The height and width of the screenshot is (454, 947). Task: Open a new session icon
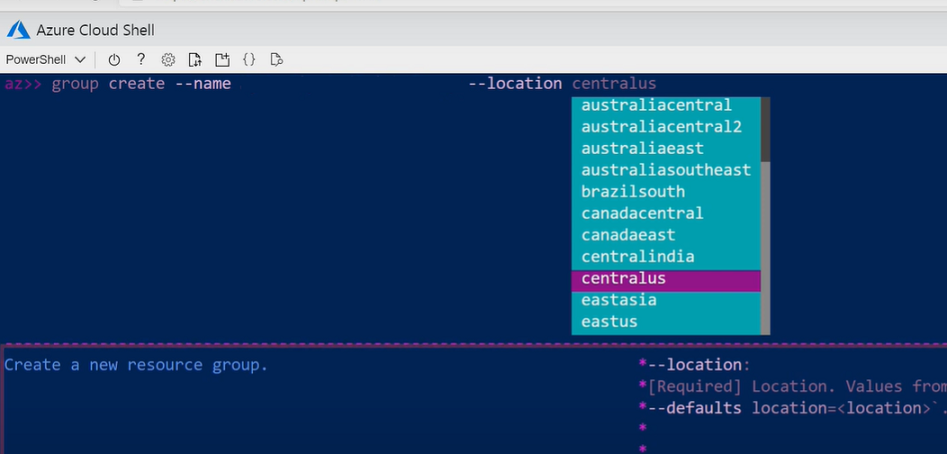click(x=222, y=59)
